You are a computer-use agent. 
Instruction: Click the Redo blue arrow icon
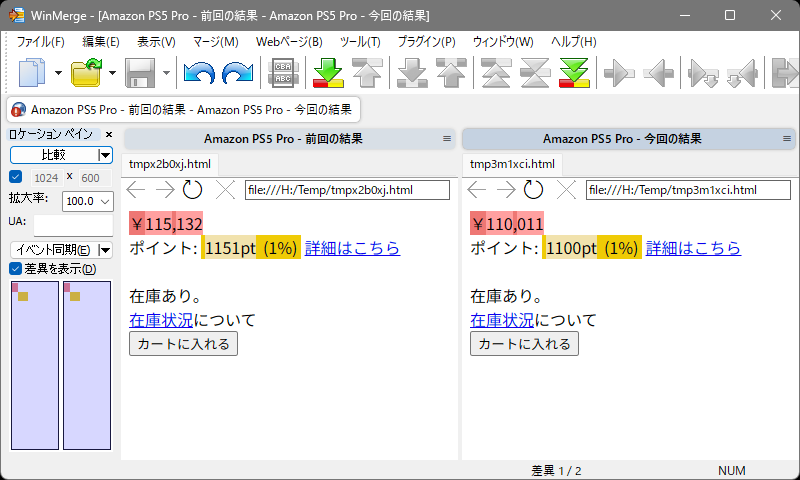[238, 72]
